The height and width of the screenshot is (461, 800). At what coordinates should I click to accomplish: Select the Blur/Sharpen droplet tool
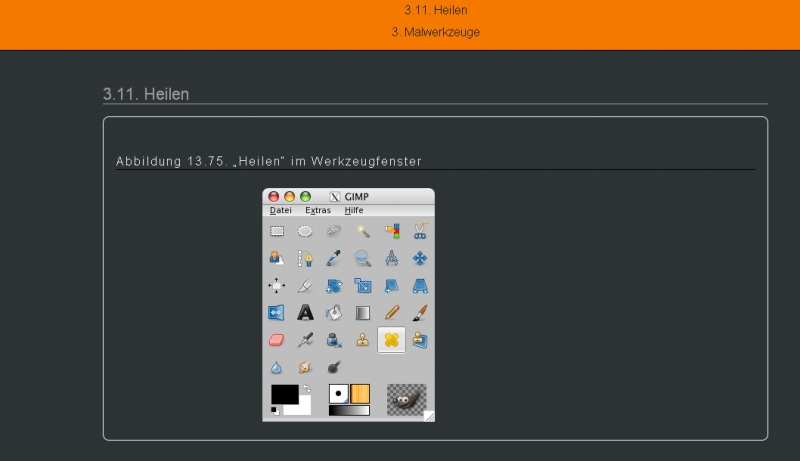pos(277,367)
